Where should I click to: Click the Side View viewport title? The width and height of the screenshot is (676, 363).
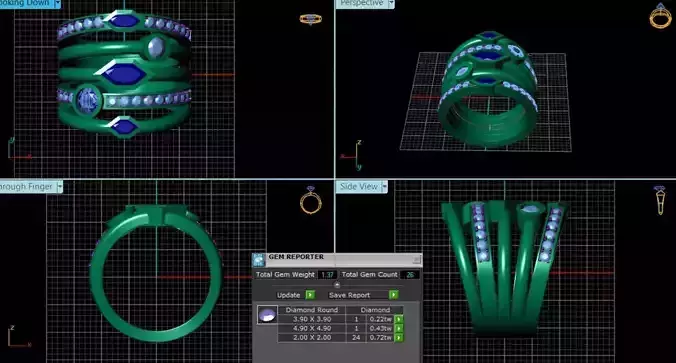coord(359,187)
